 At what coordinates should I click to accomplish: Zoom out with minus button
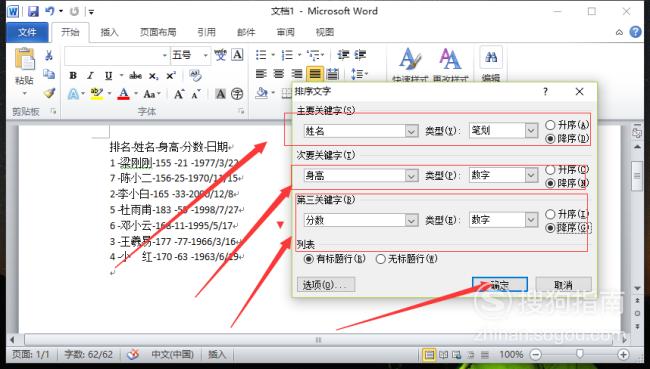536,354
